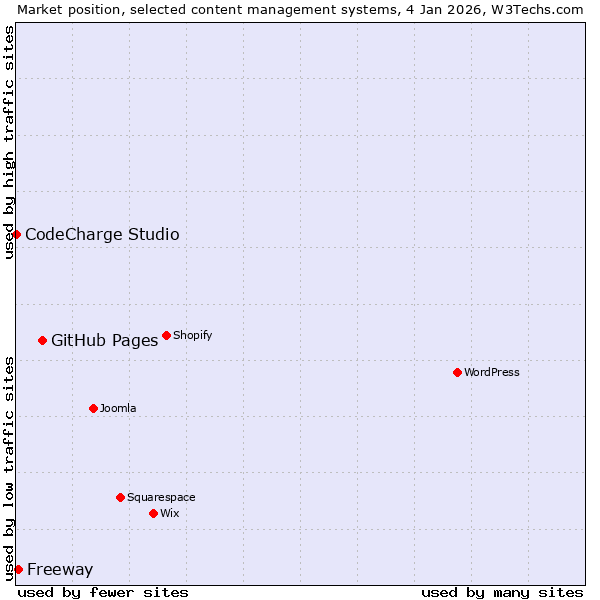
Task: Click the Freeway red data point
Action: [18, 569]
